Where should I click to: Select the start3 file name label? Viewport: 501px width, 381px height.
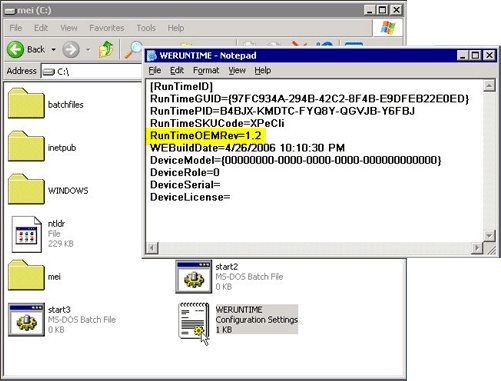coord(59,310)
